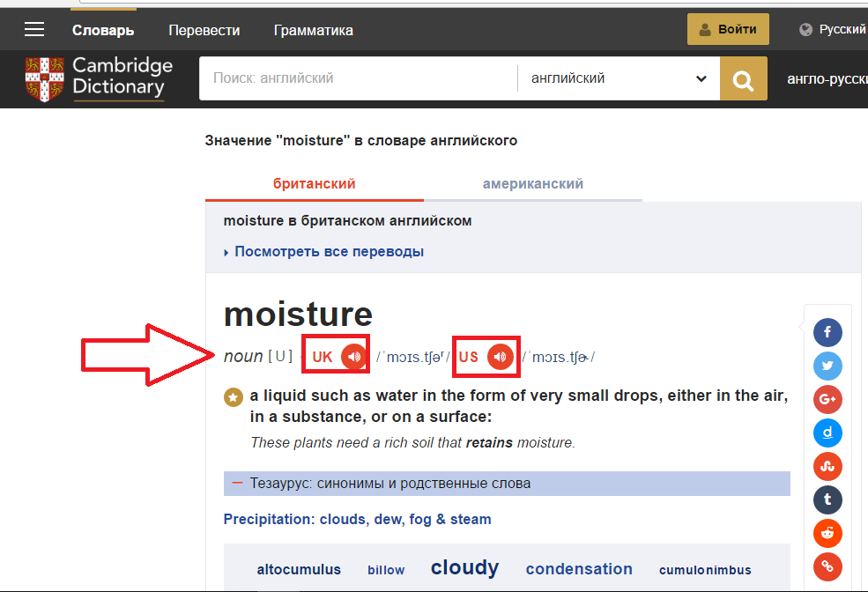Play the UK pronunciation audio
Image resolution: width=868 pixels, height=592 pixels.
coord(353,357)
